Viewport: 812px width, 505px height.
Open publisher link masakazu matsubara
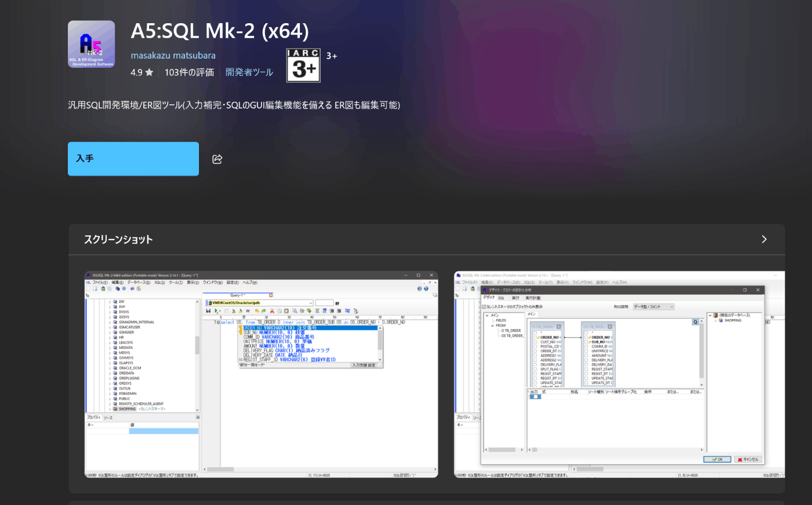point(173,55)
